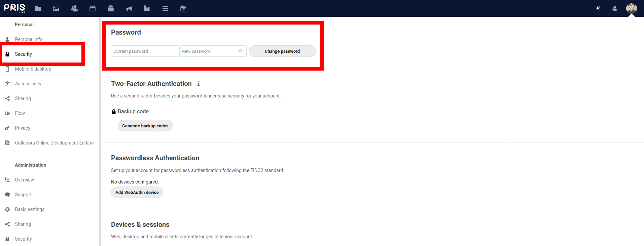Image resolution: width=644 pixels, height=246 pixels.
Task: Open the Tasks list icon
Action: (165, 8)
